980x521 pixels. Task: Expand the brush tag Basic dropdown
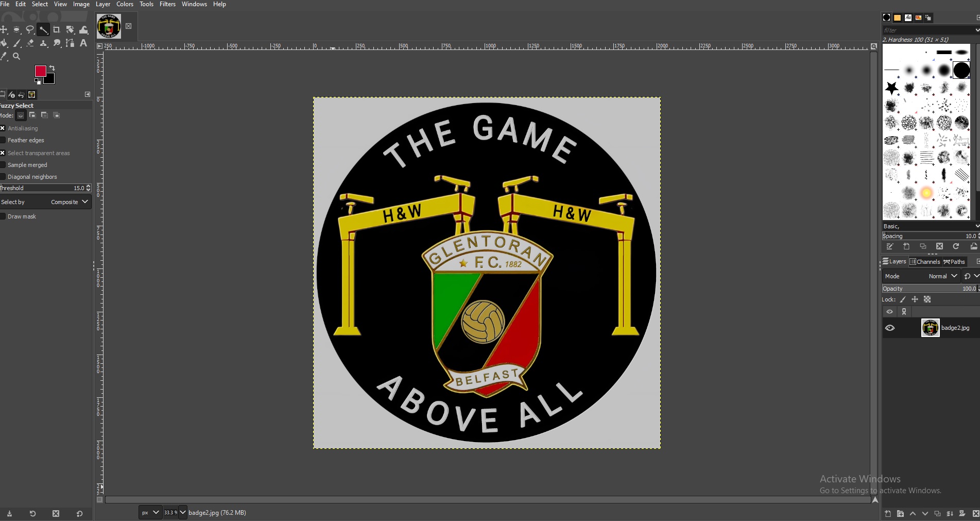coord(977,226)
